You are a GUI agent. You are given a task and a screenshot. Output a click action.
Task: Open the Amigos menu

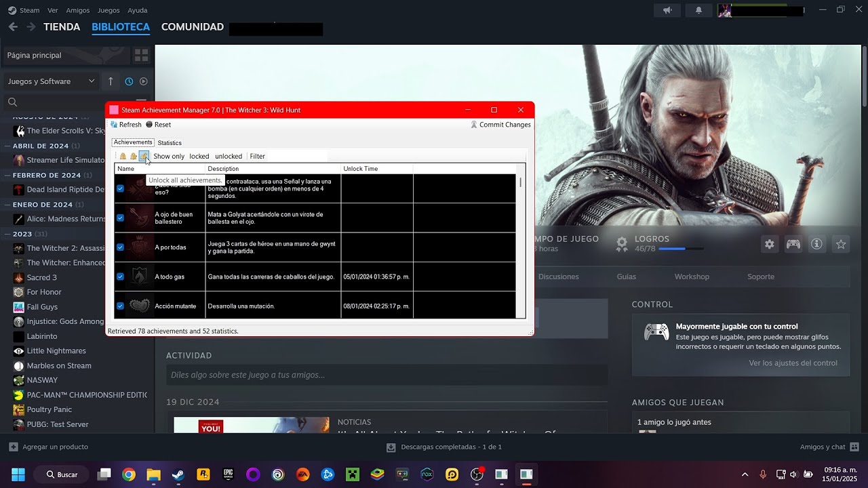tap(78, 10)
